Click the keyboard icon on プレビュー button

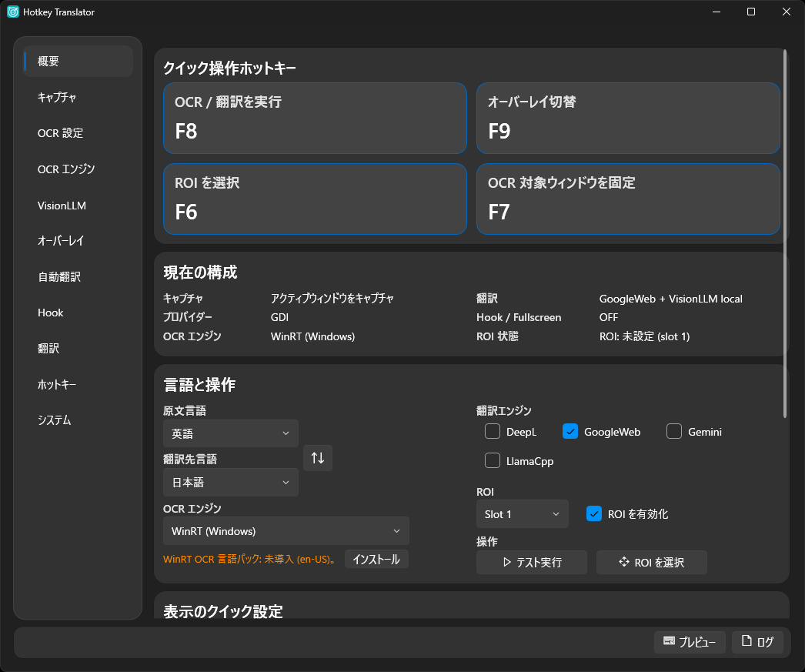coord(669,640)
